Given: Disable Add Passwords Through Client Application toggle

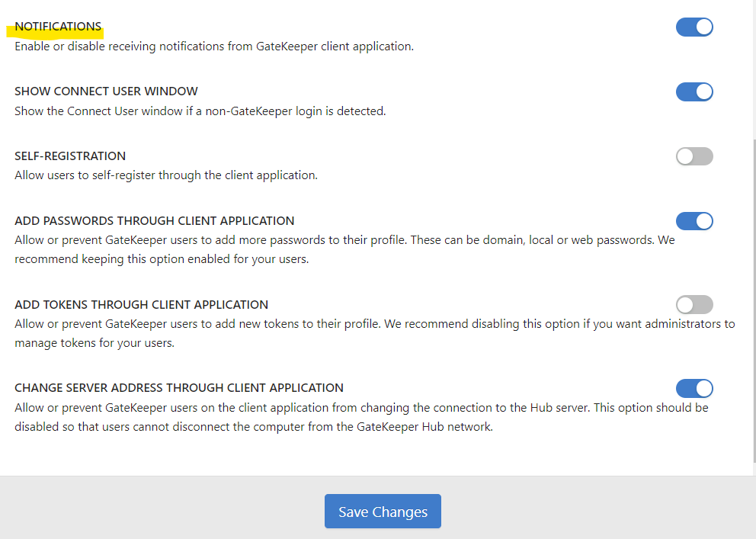Looking at the screenshot, I should click(694, 220).
